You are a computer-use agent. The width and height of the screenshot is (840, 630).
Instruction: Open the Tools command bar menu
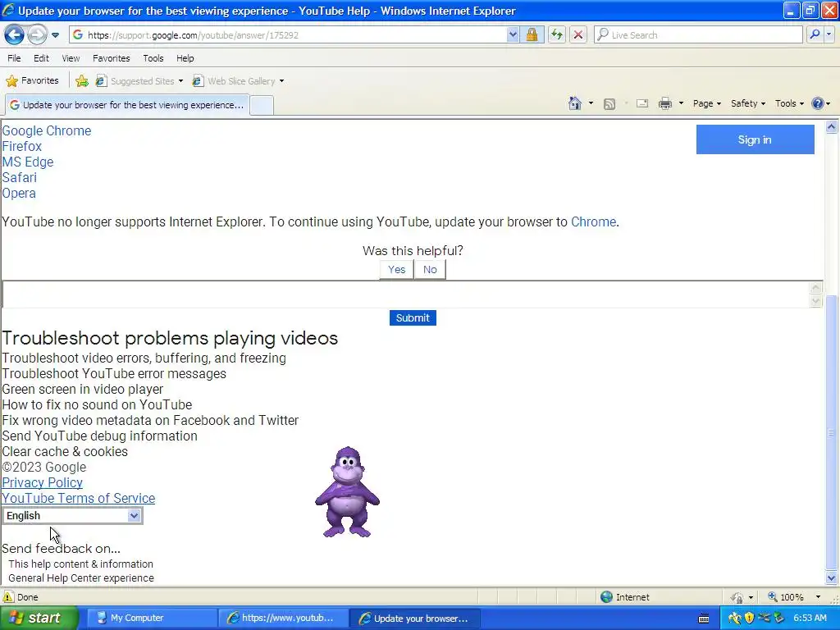tap(789, 103)
